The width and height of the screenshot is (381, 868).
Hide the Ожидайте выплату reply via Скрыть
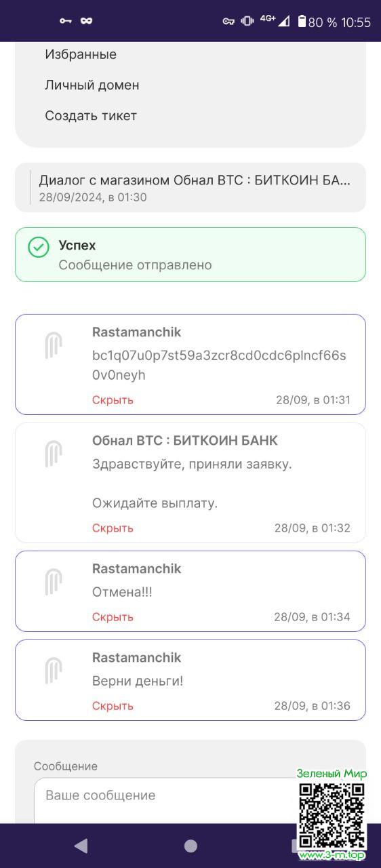click(x=113, y=528)
